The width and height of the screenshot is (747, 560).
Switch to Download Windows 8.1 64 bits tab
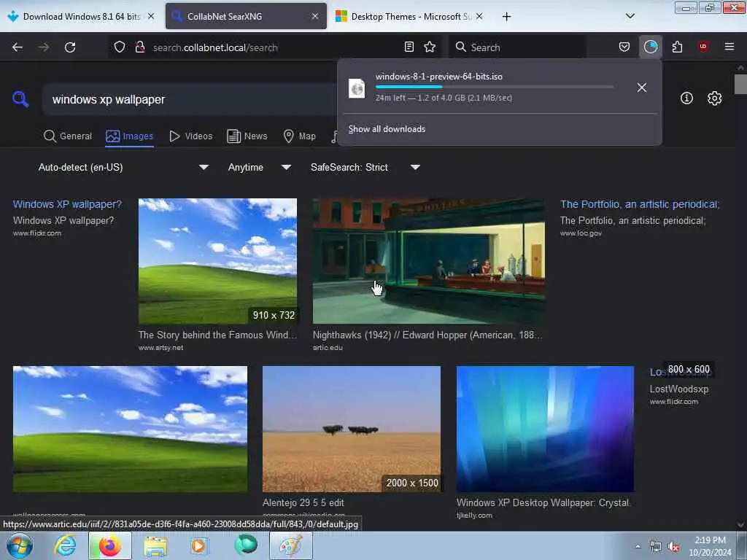(81, 16)
